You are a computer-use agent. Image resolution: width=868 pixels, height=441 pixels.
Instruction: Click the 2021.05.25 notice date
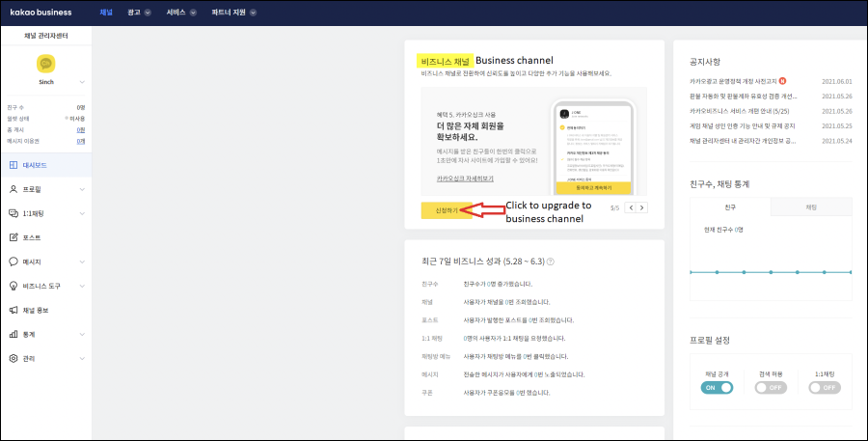point(836,125)
